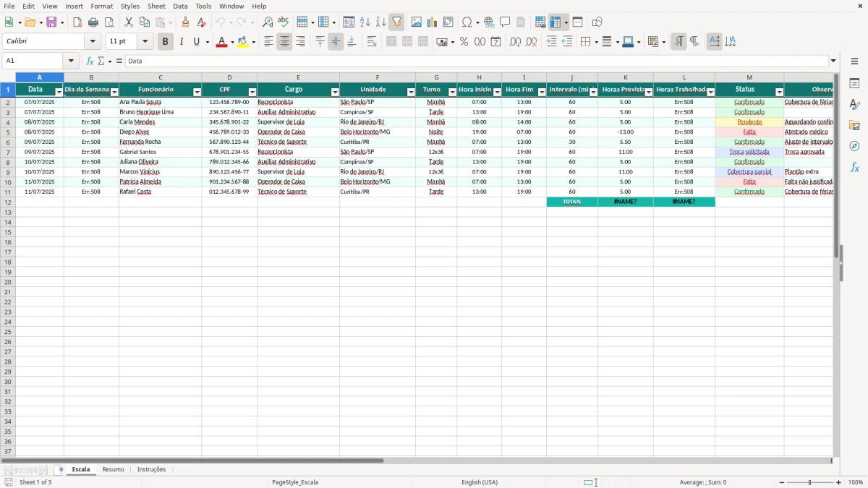
Task: Click the Save document icon
Action: click(x=51, y=22)
